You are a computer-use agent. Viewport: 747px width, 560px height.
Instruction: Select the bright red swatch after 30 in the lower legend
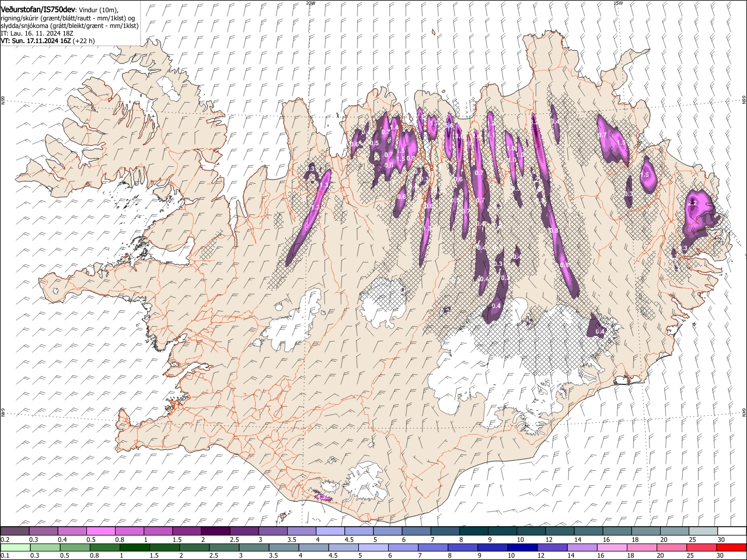pyautogui.click(x=731, y=547)
